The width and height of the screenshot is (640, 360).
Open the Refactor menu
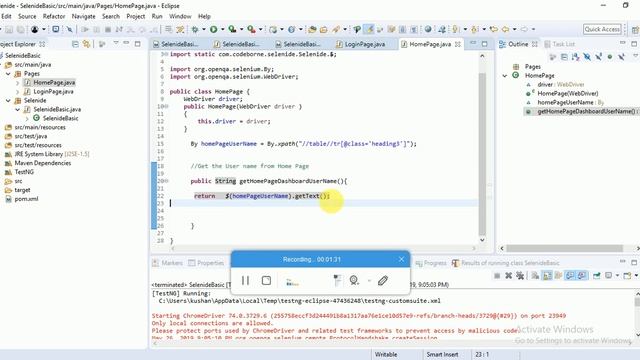54,16
